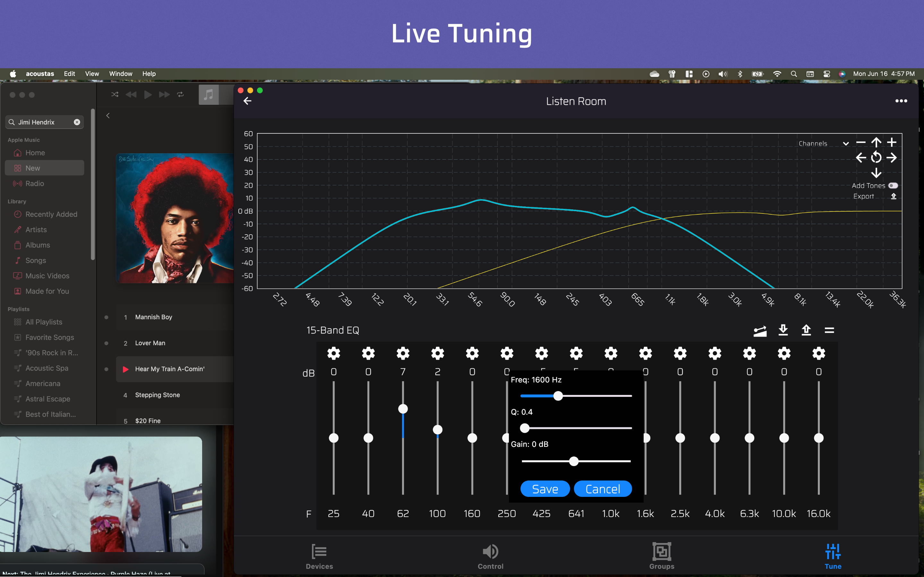Viewport: 924px width, 577px height.
Task: Click the Freq 1600 Hz slider handle
Action: pos(558,396)
